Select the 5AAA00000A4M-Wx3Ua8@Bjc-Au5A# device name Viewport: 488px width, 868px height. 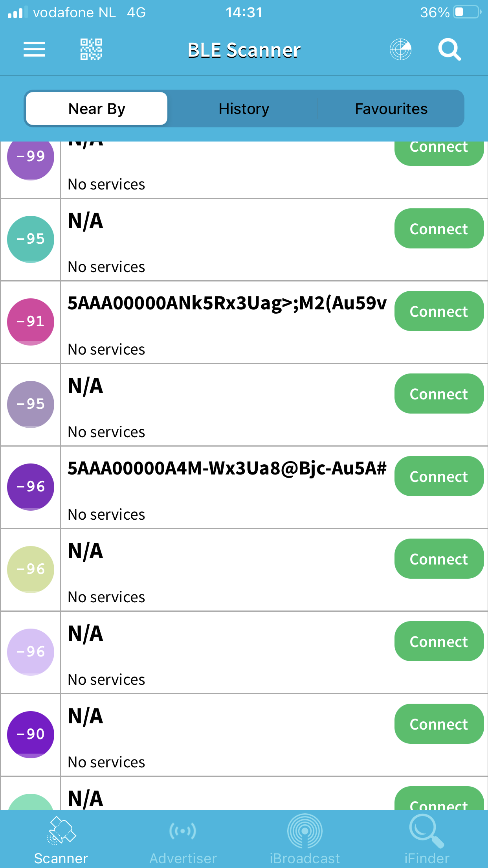click(227, 469)
